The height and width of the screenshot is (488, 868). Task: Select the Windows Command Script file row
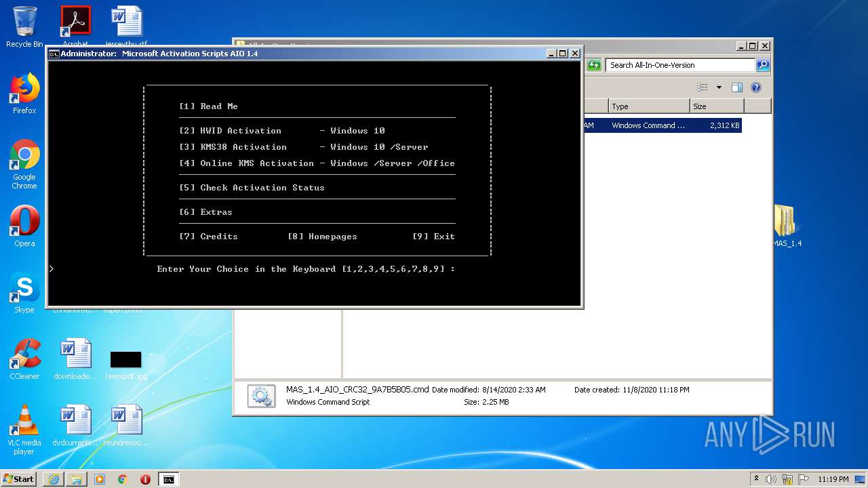663,125
